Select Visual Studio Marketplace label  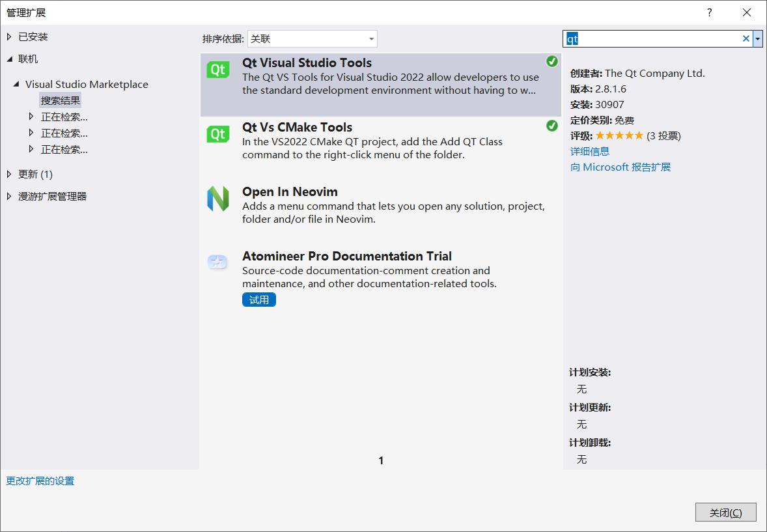click(x=87, y=84)
